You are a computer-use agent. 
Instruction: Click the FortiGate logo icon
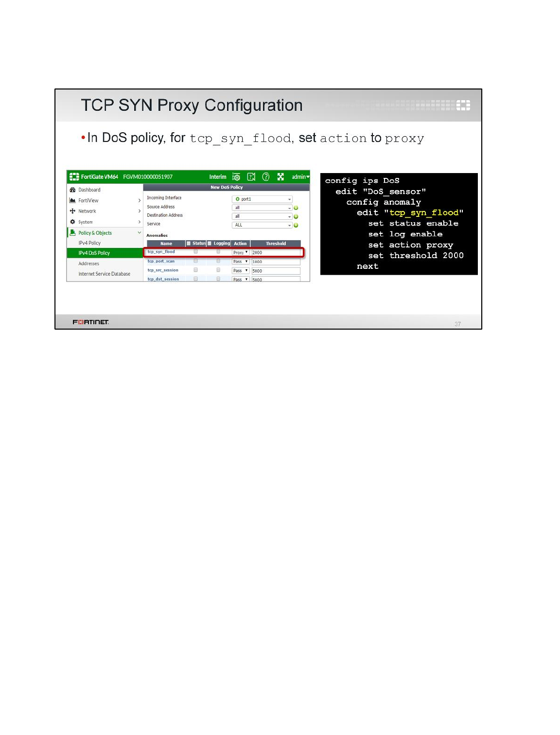pos(74,177)
